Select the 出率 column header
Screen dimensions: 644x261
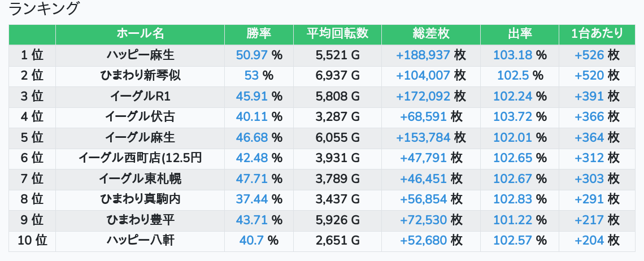520,34
